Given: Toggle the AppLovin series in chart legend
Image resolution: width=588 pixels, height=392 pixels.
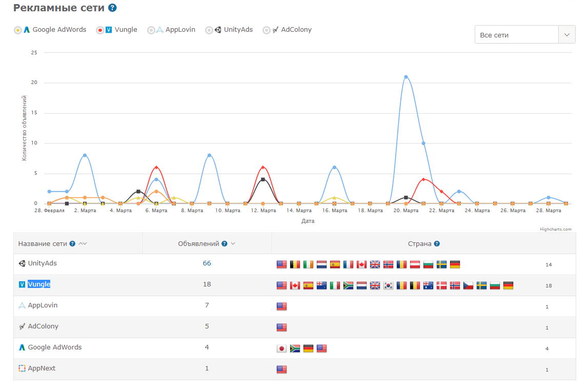Looking at the screenshot, I should (x=151, y=30).
